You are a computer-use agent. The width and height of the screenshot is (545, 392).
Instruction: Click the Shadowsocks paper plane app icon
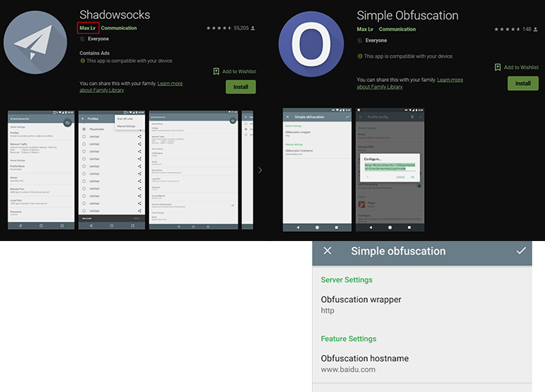click(37, 43)
